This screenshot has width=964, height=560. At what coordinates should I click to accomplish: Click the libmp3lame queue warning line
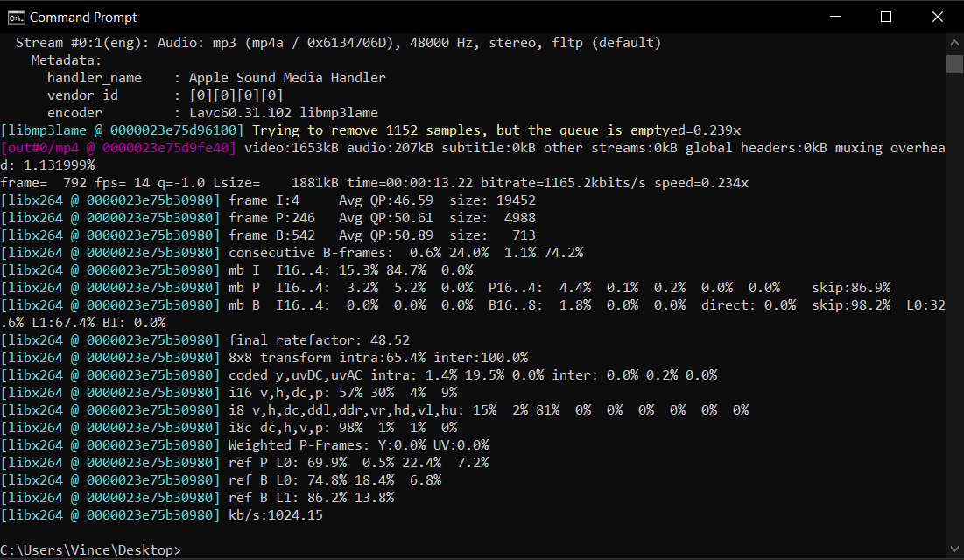pos(350,129)
